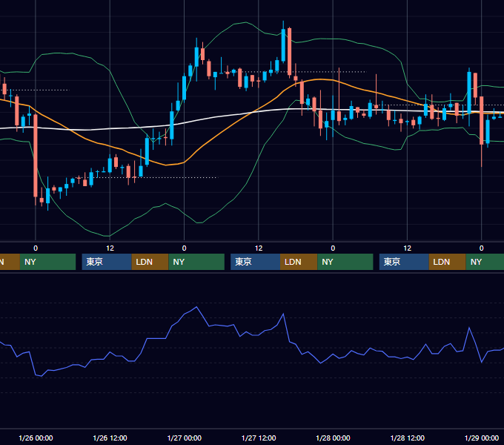Click the 1/26 00:00 date label
This screenshot has height=445, width=504.
coord(36,438)
